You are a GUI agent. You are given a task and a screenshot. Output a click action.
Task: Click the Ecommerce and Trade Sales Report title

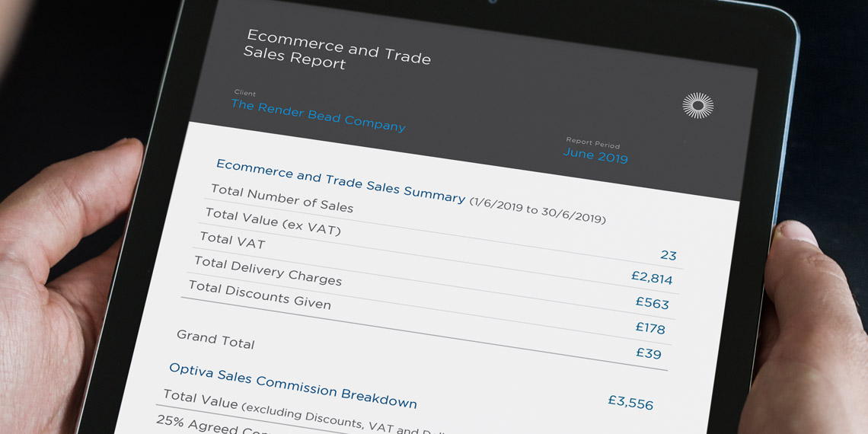[x=337, y=49]
